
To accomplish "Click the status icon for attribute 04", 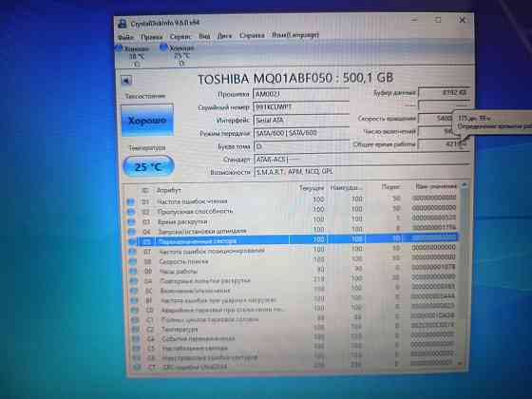I will tap(132, 232).
